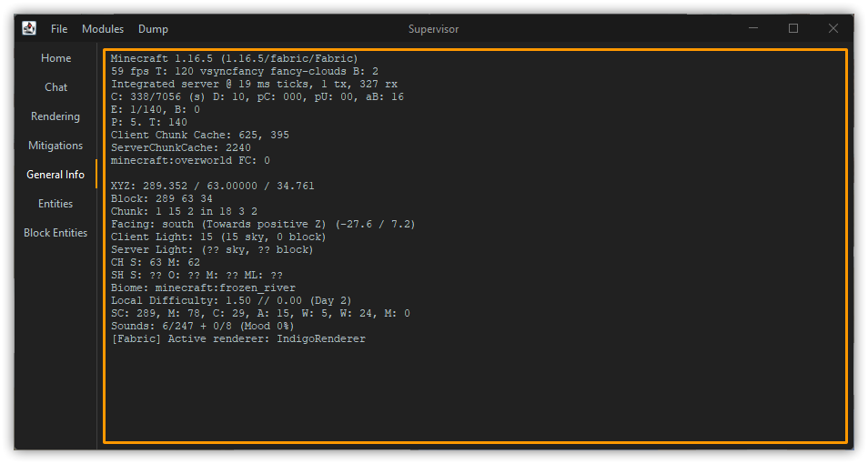Click the XYZ coordinates line

point(212,186)
